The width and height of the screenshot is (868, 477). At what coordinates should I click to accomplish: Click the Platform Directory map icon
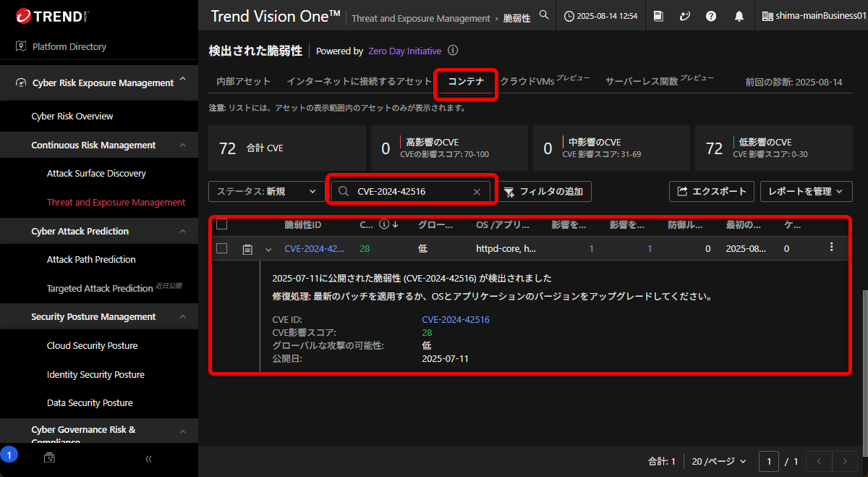(21, 46)
